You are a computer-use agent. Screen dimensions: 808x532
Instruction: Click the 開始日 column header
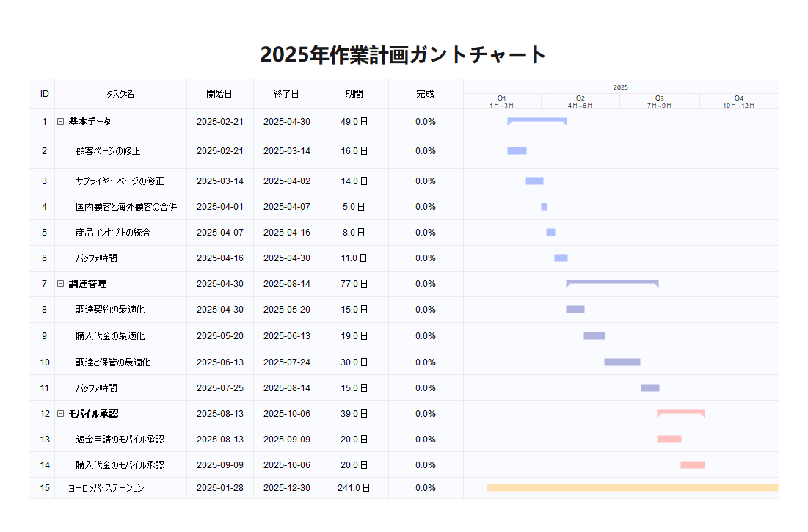219,94
